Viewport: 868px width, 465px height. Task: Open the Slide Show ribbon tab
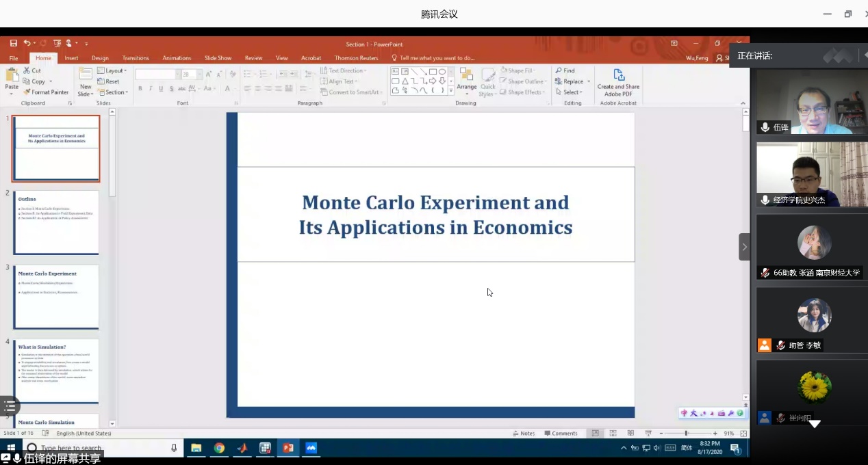tap(218, 58)
